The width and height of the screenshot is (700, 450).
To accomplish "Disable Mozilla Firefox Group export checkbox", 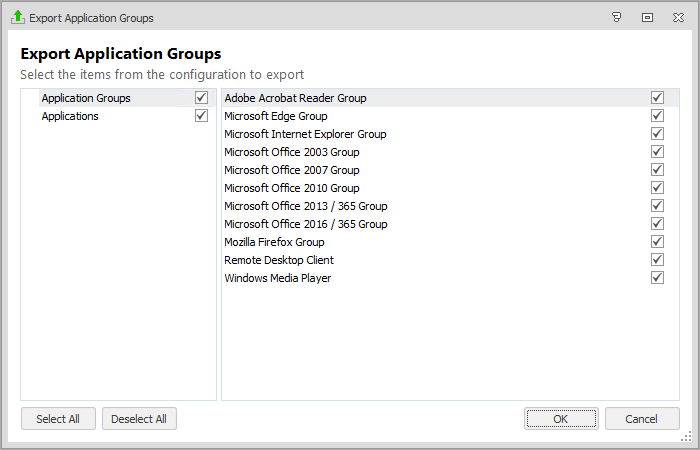I will point(657,242).
